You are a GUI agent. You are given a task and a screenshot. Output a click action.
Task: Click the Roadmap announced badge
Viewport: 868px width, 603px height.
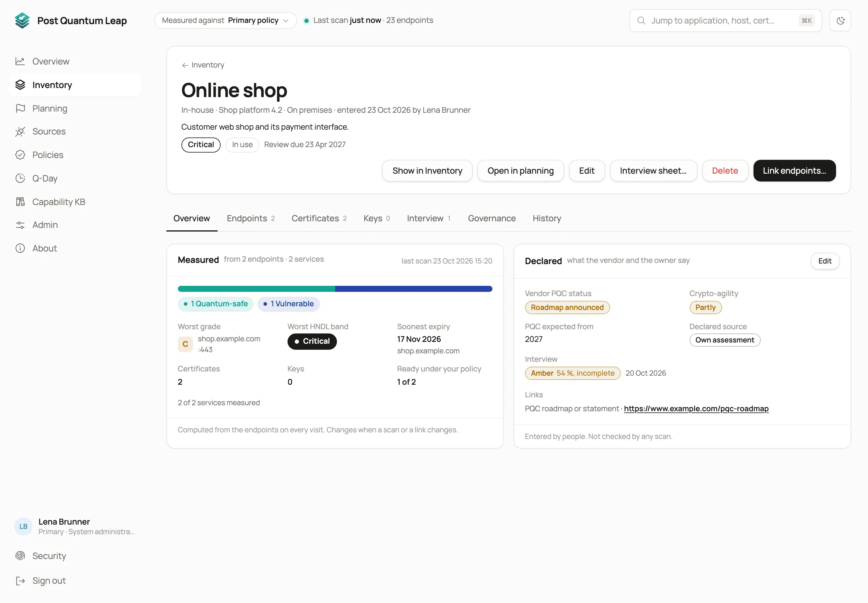click(x=567, y=308)
